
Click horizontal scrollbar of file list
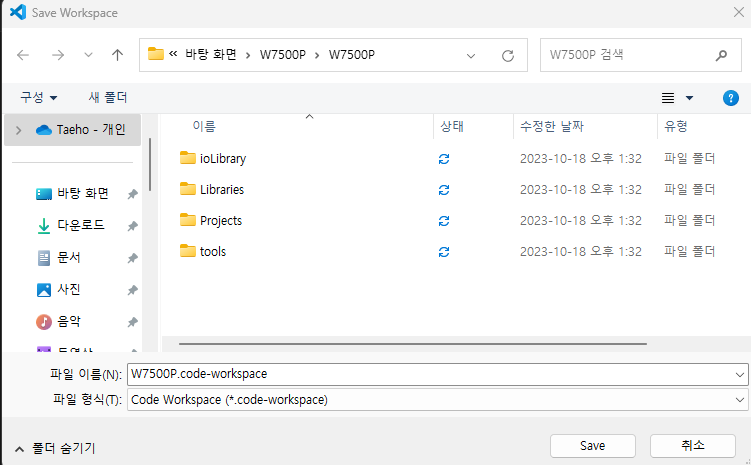pyautogui.click(x=413, y=344)
